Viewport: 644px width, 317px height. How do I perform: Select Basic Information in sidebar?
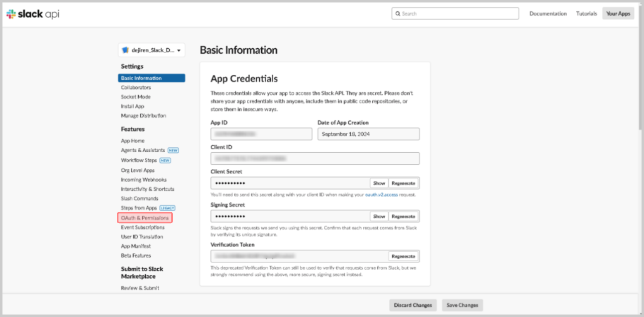tap(152, 78)
